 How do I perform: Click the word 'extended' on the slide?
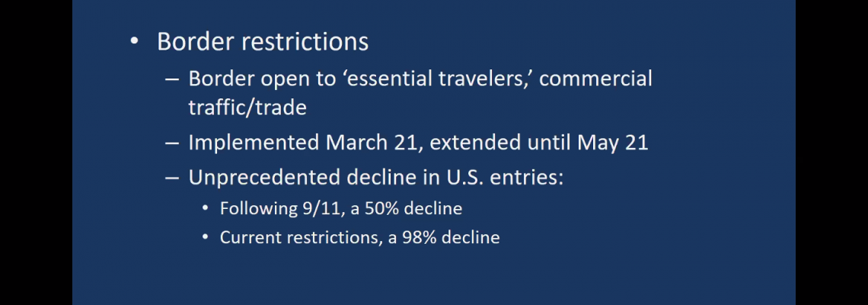476,143
